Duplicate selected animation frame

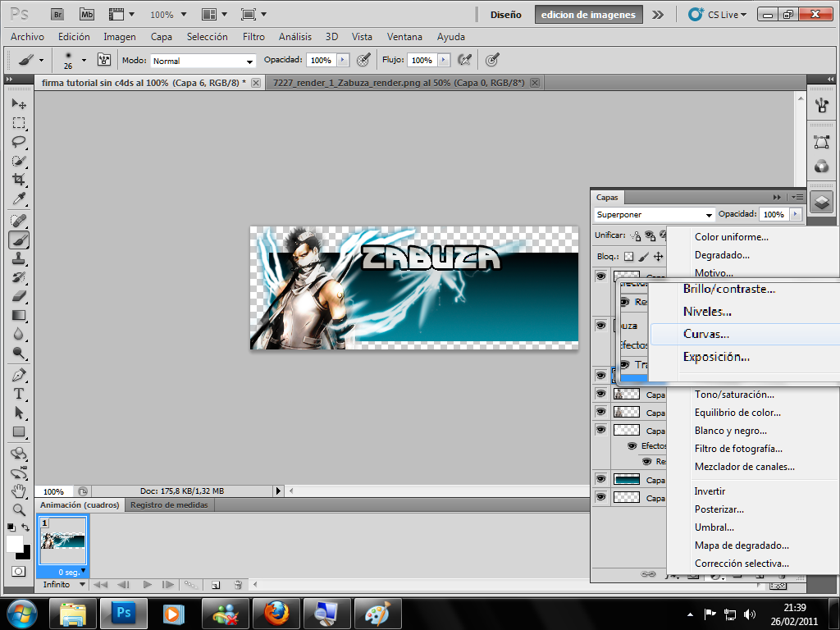click(x=216, y=584)
